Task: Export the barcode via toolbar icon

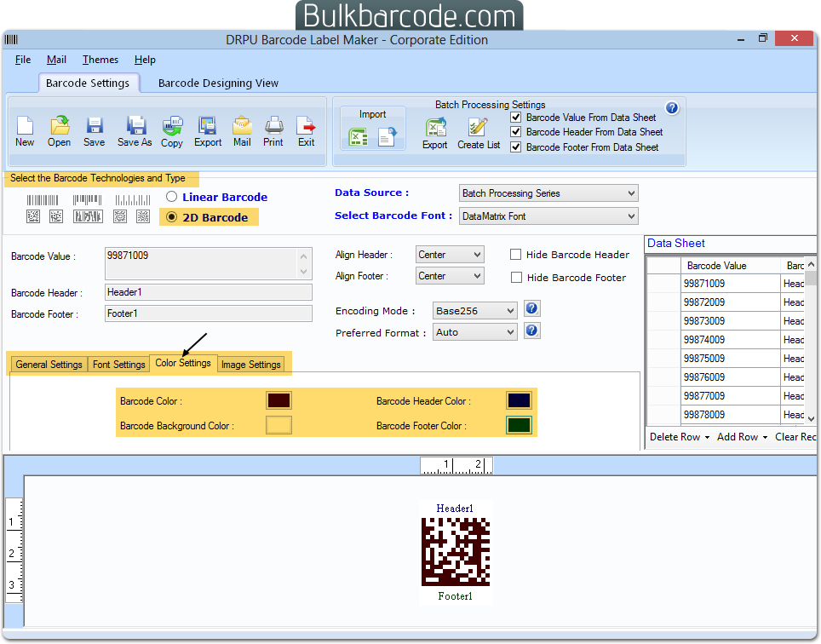Action: point(207,125)
